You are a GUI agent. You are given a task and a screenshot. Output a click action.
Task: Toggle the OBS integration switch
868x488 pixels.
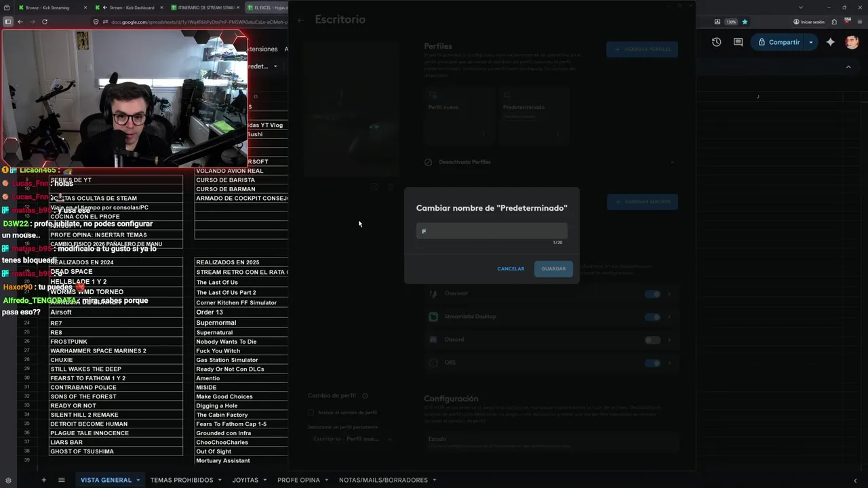pos(652,363)
